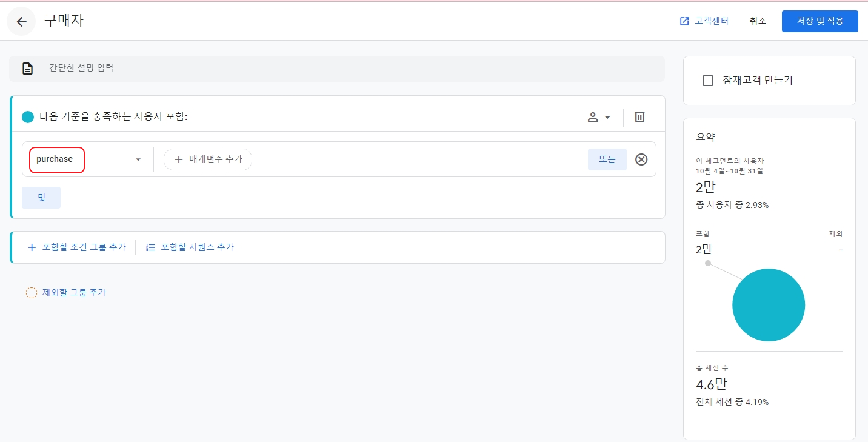Click 매개변수 추가 button
868x442 pixels.
coord(208,159)
